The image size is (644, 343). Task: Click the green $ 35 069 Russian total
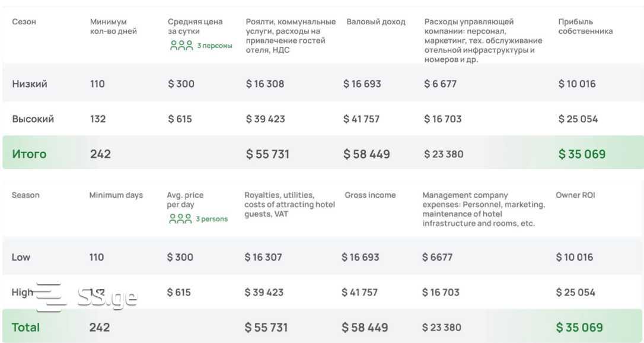point(582,154)
